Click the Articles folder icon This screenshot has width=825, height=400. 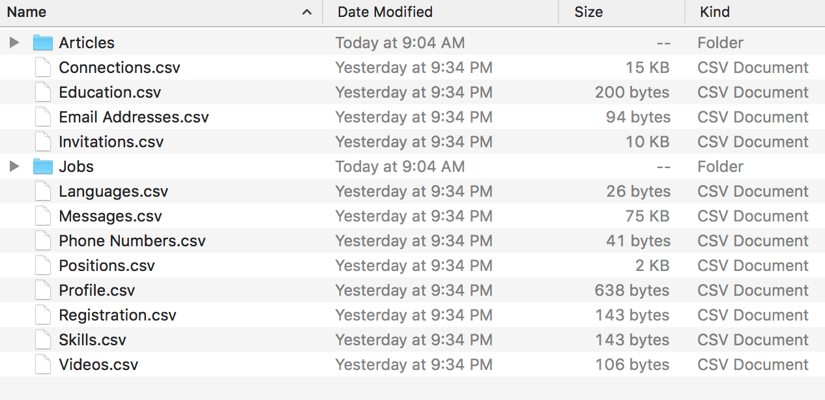pos(43,43)
